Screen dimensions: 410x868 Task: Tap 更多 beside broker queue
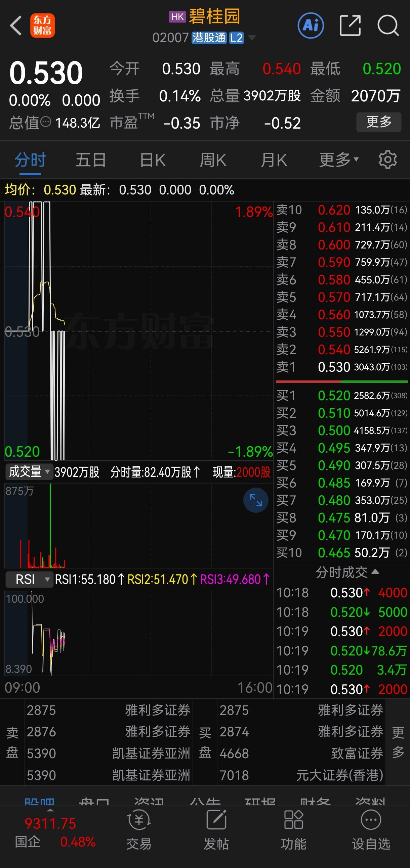pos(398,742)
